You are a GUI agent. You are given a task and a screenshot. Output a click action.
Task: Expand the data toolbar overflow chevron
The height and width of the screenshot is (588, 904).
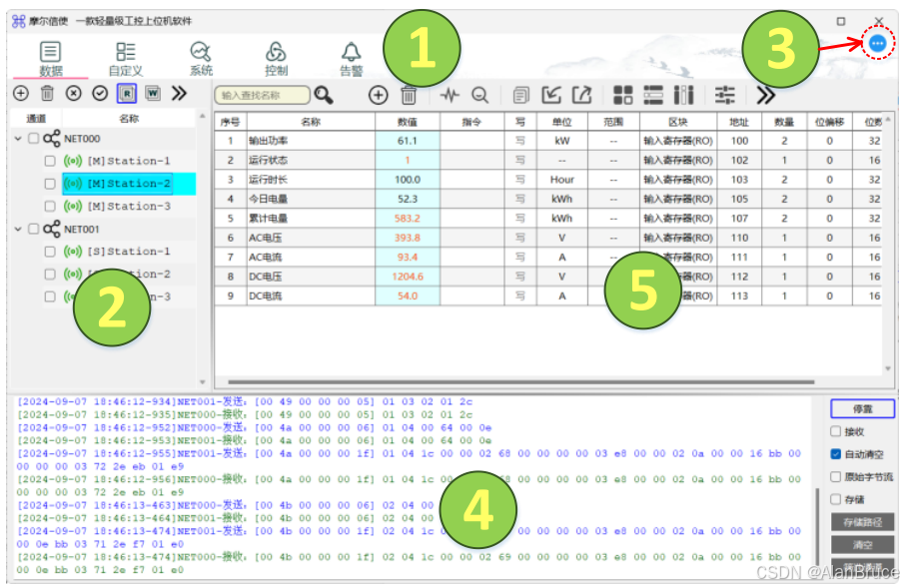(x=765, y=95)
